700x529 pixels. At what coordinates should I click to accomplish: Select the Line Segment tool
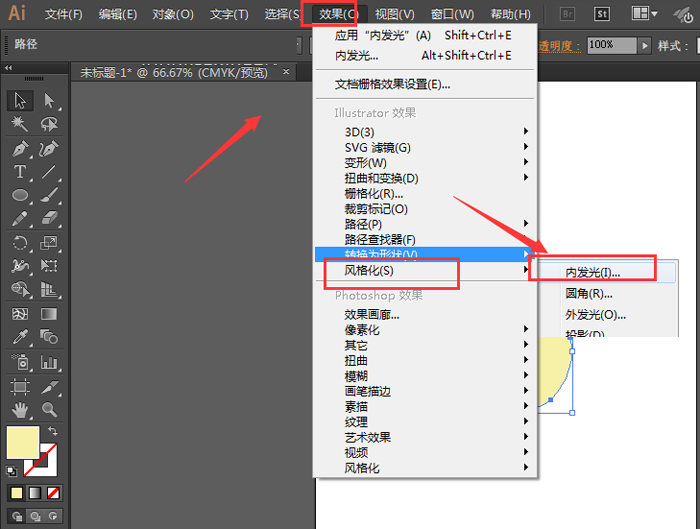49,172
